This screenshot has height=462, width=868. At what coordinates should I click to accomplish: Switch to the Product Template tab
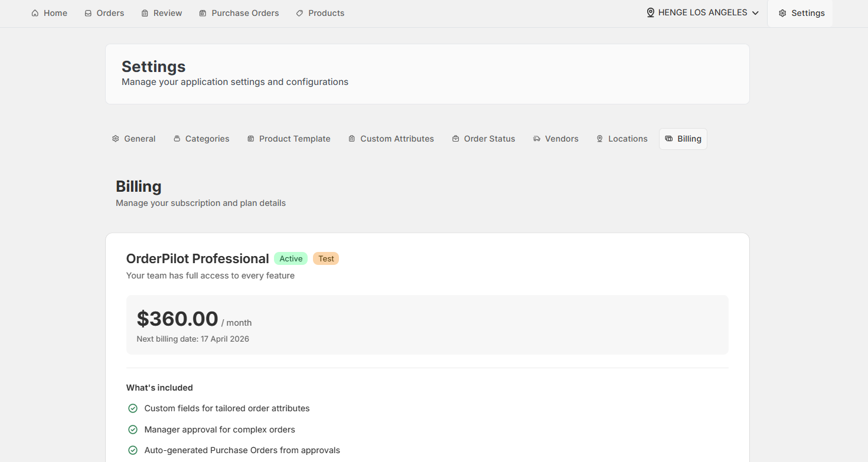click(289, 139)
